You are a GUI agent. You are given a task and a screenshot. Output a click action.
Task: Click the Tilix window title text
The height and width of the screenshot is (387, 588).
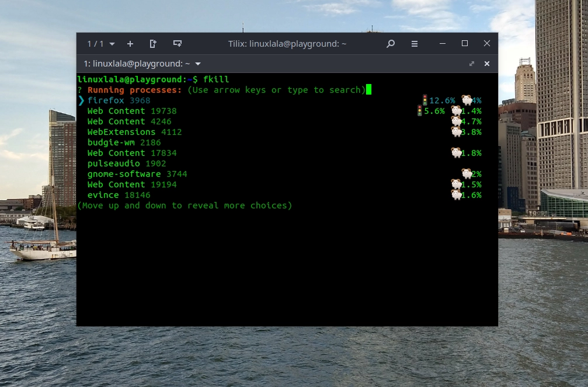click(x=287, y=44)
